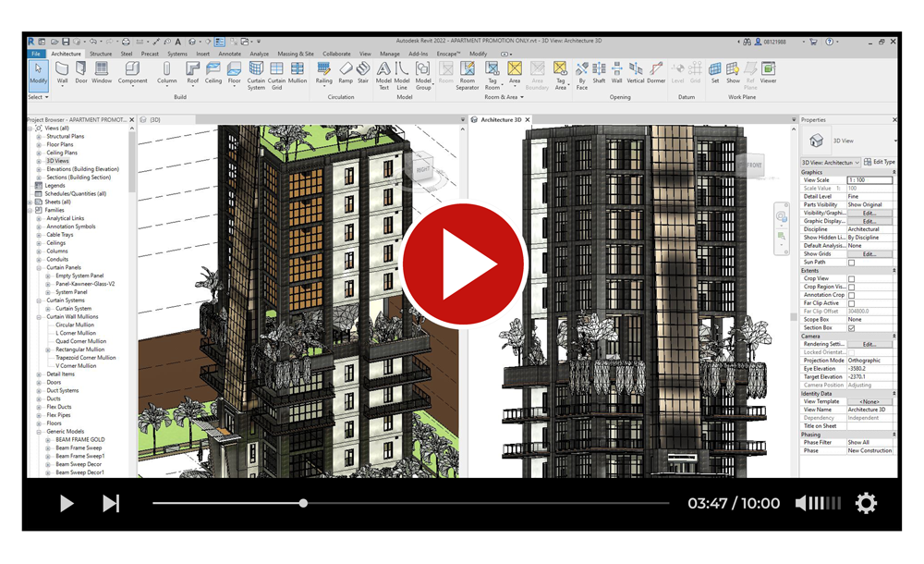The width and height of the screenshot is (924, 564).
Task: Switch to the Massing & Site tab
Action: pyautogui.click(x=296, y=54)
